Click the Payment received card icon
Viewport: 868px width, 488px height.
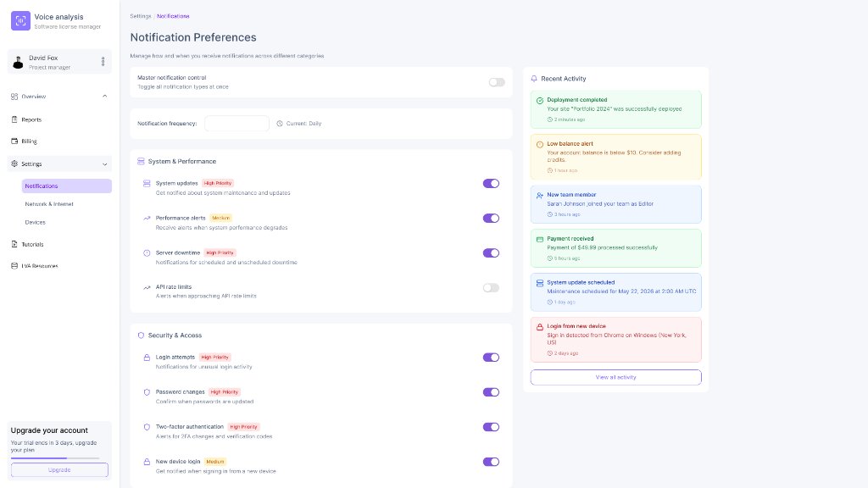[540, 240]
